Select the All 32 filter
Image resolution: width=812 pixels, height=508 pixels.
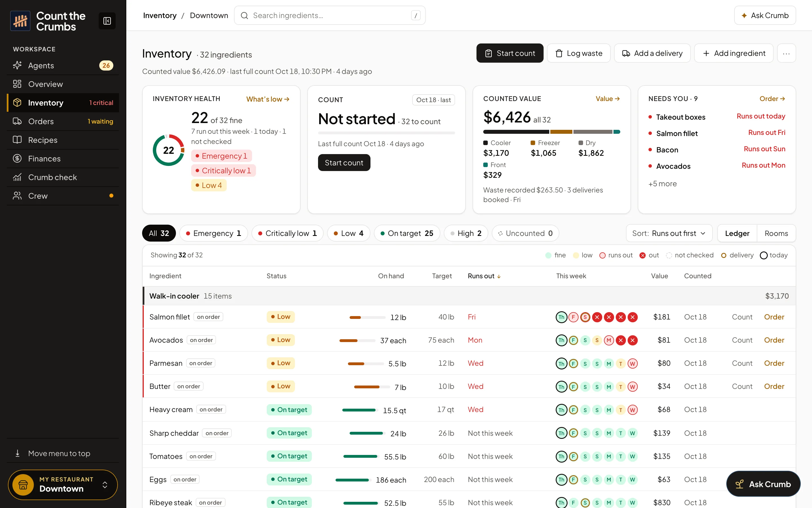[159, 233]
